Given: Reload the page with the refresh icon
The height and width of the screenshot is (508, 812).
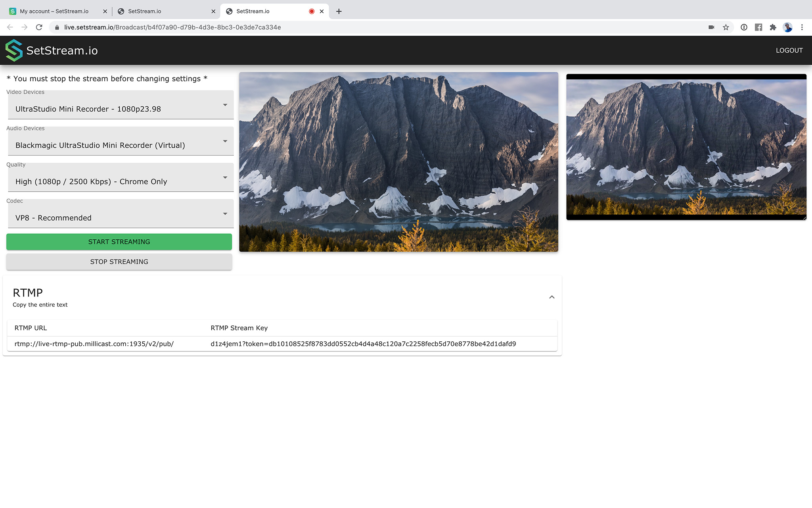Looking at the screenshot, I should tap(39, 27).
